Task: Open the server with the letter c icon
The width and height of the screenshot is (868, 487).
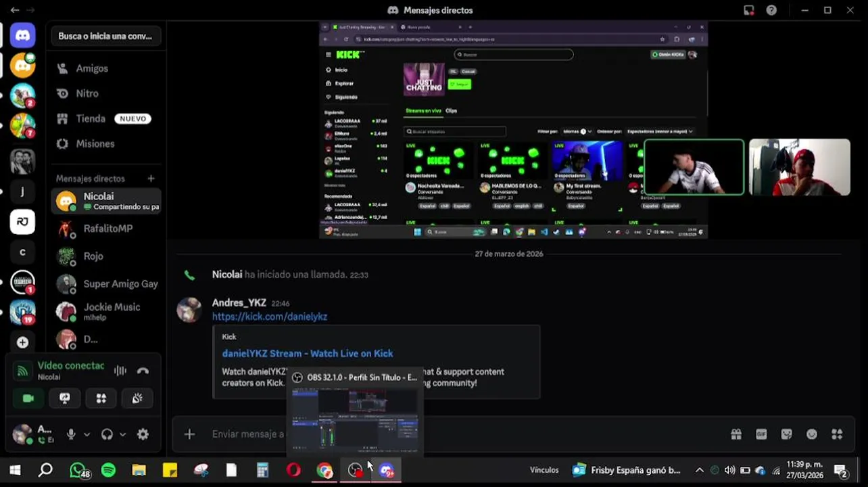Action: coord(22,252)
